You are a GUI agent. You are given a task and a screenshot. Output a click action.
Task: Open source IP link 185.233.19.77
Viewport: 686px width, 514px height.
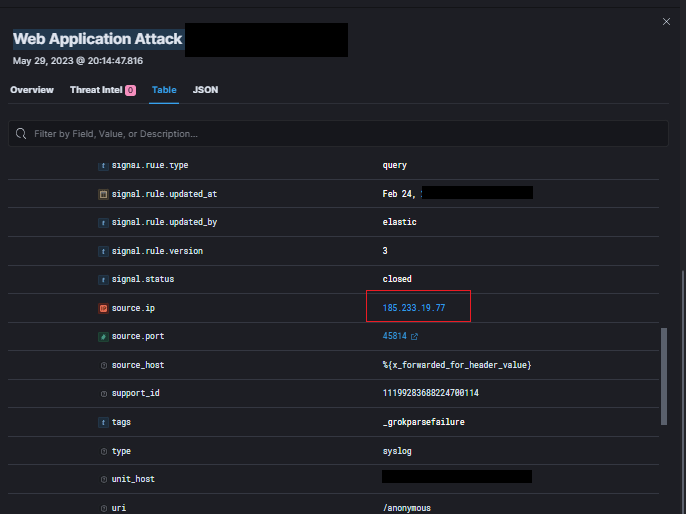pyautogui.click(x=413, y=308)
